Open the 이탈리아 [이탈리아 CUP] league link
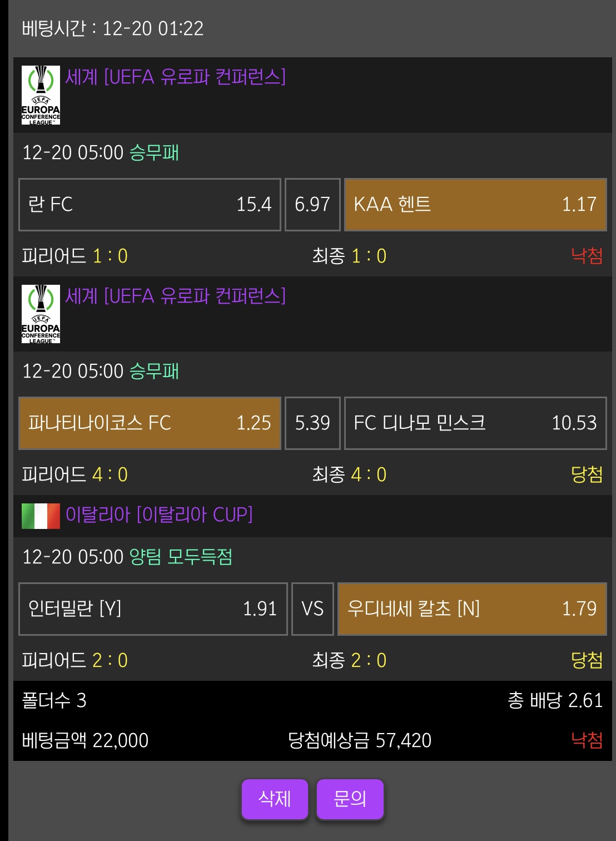The image size is (616, 841). tap(159, 515)
